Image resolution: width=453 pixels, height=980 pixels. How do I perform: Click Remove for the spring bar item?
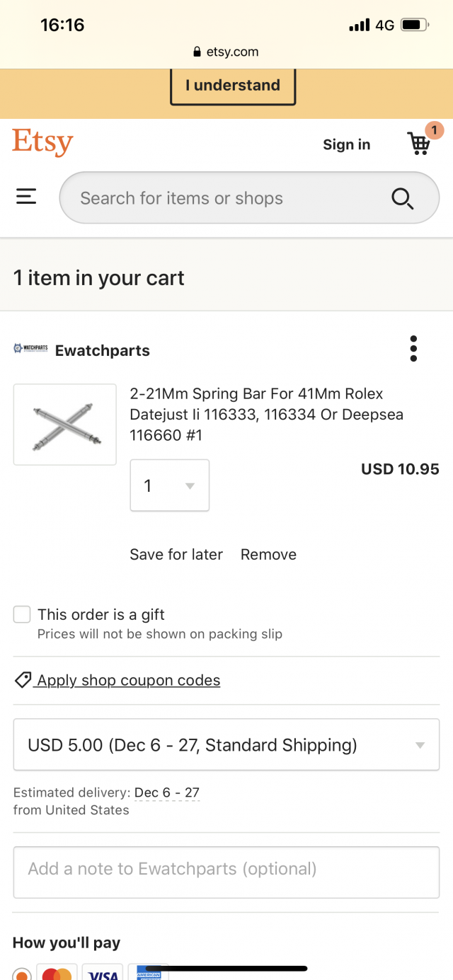click(268, 555)
